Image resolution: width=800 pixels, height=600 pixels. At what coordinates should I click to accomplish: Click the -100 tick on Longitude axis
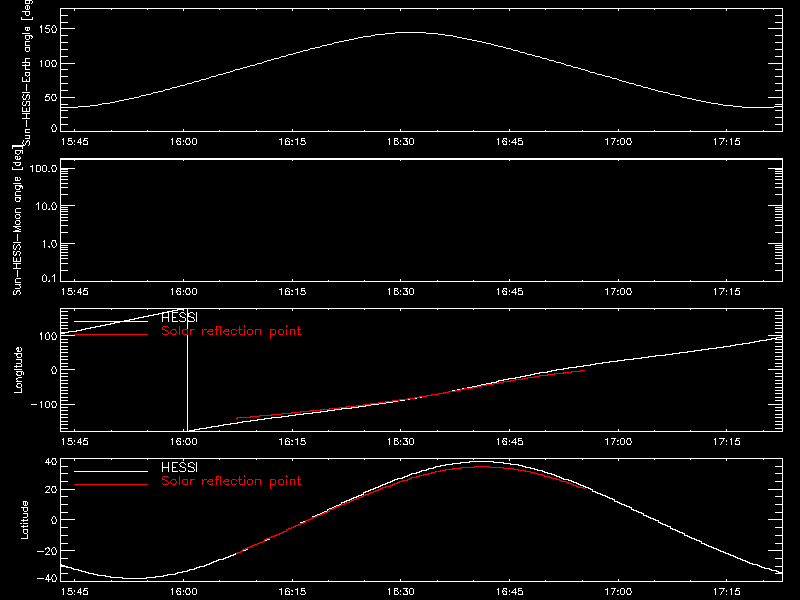(x=44, y=405)
